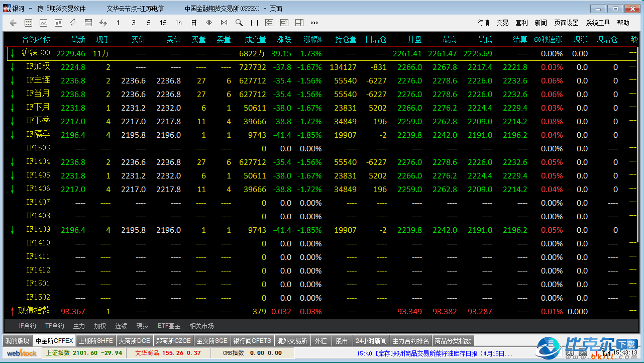Image resolution: width=644 pixels, height=363 pixels.
Task: Open the 大商所DCE exchange tab
Action: pyautogui.click(x=134, y=341)
